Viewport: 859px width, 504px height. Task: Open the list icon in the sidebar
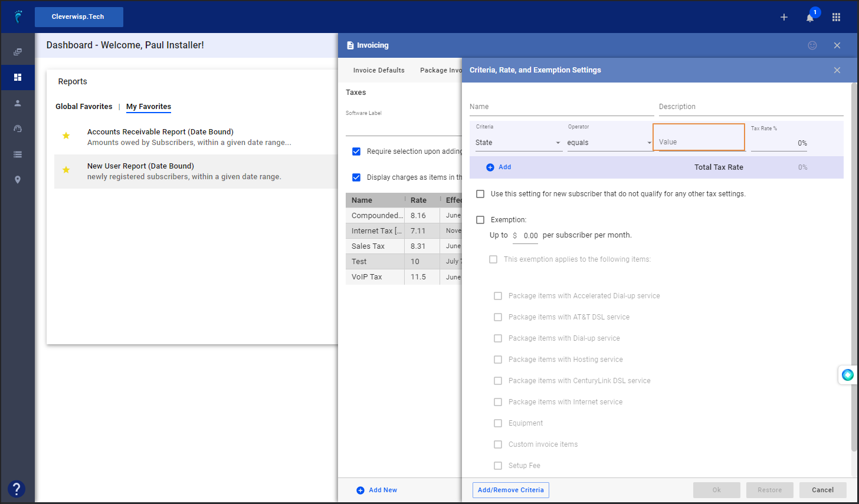point(18,154)
